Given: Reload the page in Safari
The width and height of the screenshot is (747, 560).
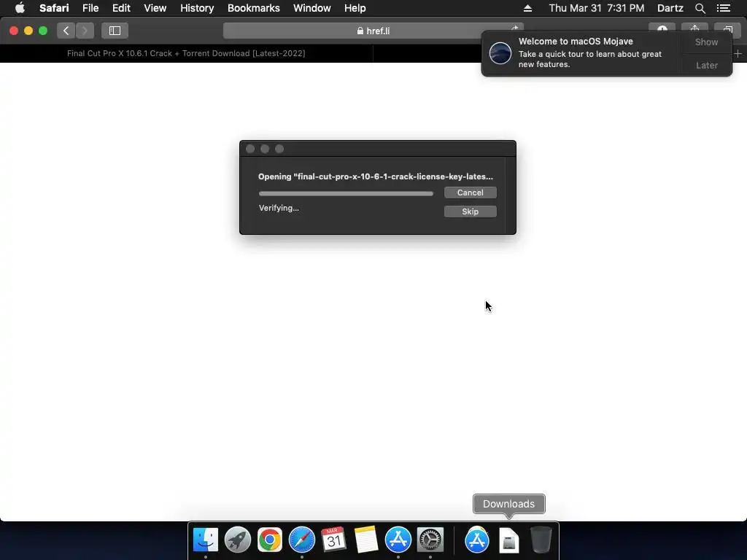Looking at the screenshot, I should [514, 29].
